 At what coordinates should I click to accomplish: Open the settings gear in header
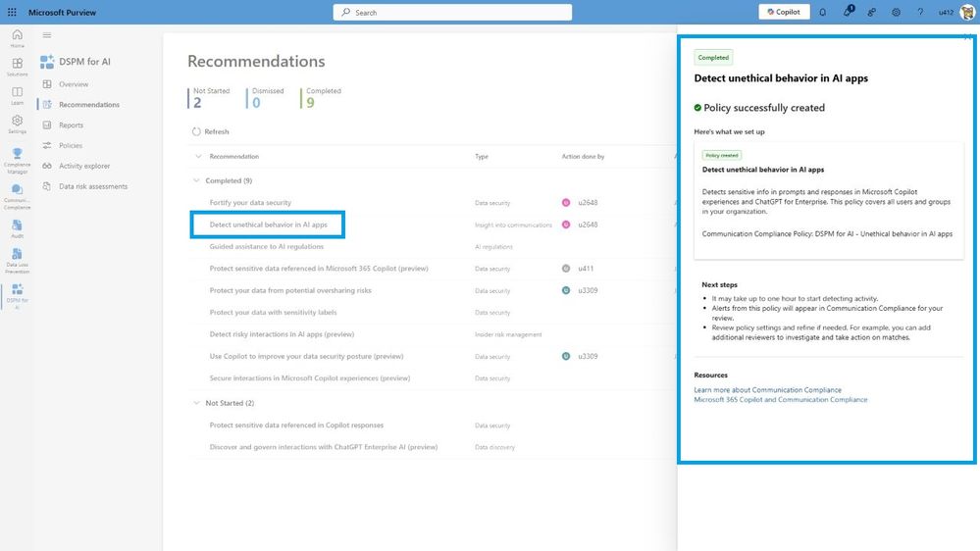896,12
